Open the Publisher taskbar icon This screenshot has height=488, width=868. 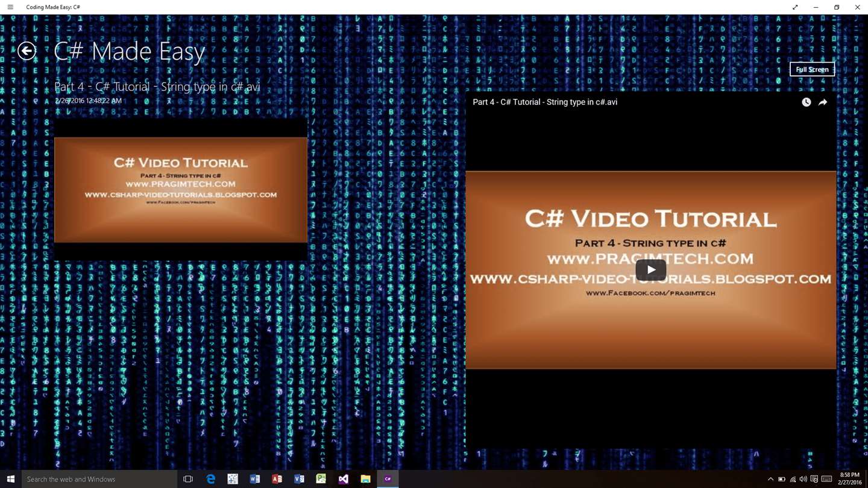[x=321, y=479]
